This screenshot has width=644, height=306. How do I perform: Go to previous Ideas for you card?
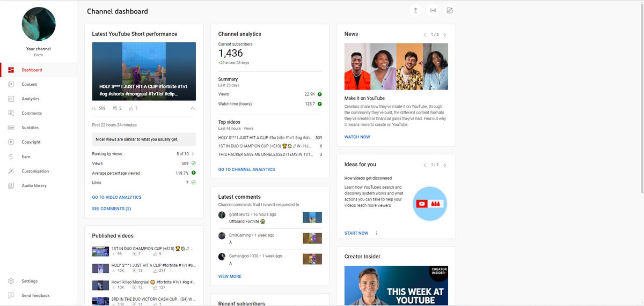point(425,165)
